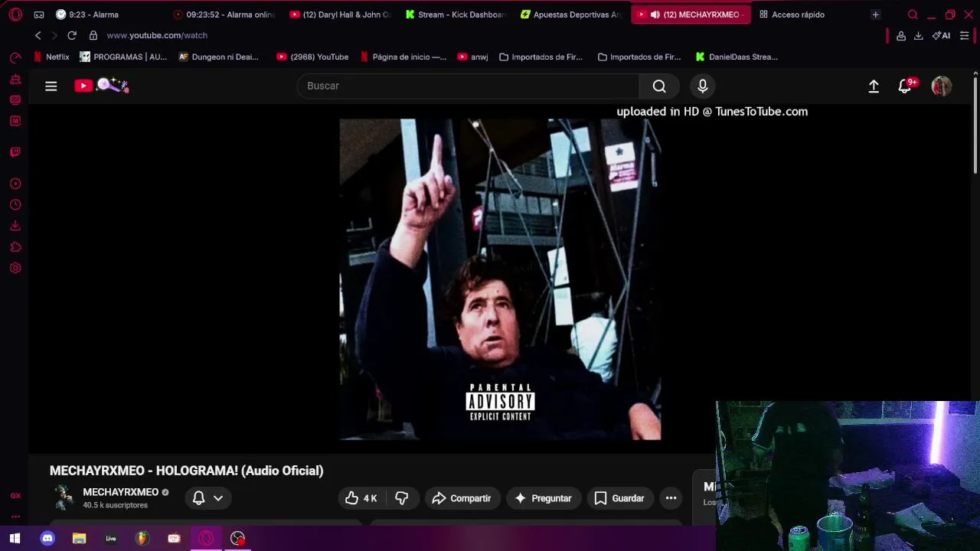Click the video title HOLOGRAMA! (Audio Oficial)

(x=187, y=471)
